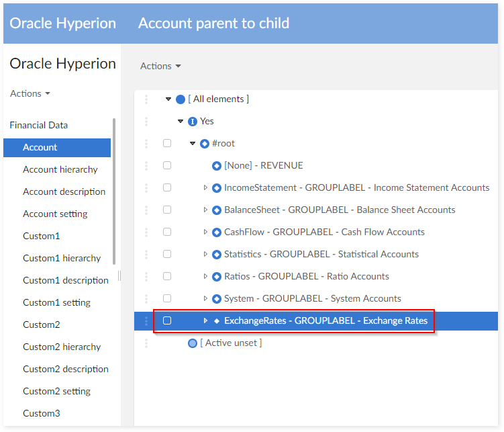Open the Account hierarchy sidebar item

[x=60, y=170]
